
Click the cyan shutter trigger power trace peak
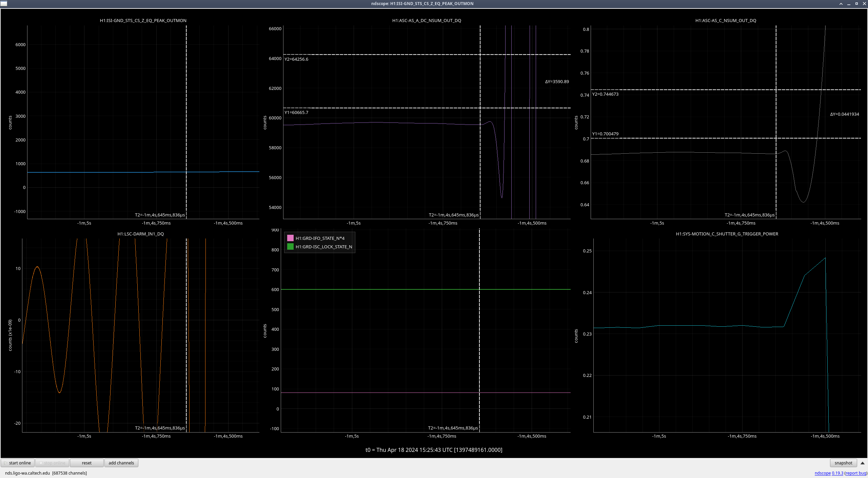(x=825, y=259)
